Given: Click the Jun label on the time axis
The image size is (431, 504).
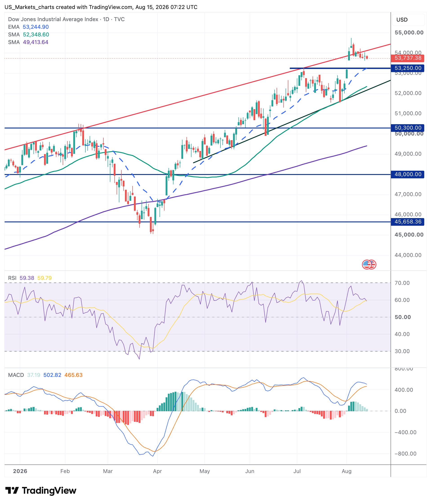Looking at the screenshot, I should [250, 471].
